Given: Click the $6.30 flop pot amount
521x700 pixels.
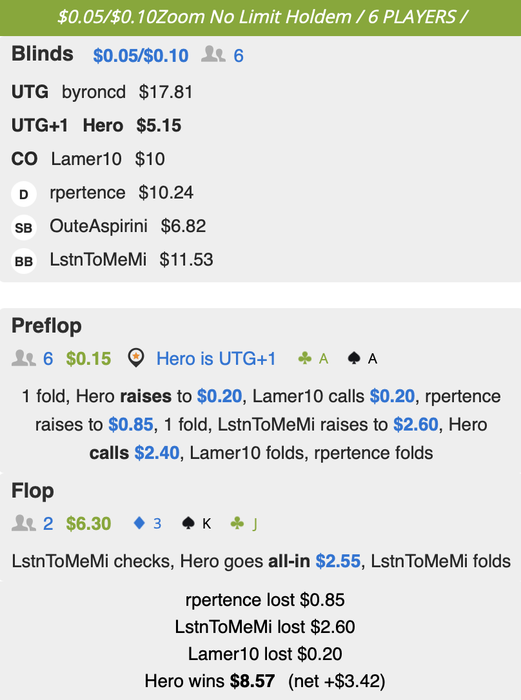Looking at the screenshot, I should pyautogui.click(x=88, y=523).
